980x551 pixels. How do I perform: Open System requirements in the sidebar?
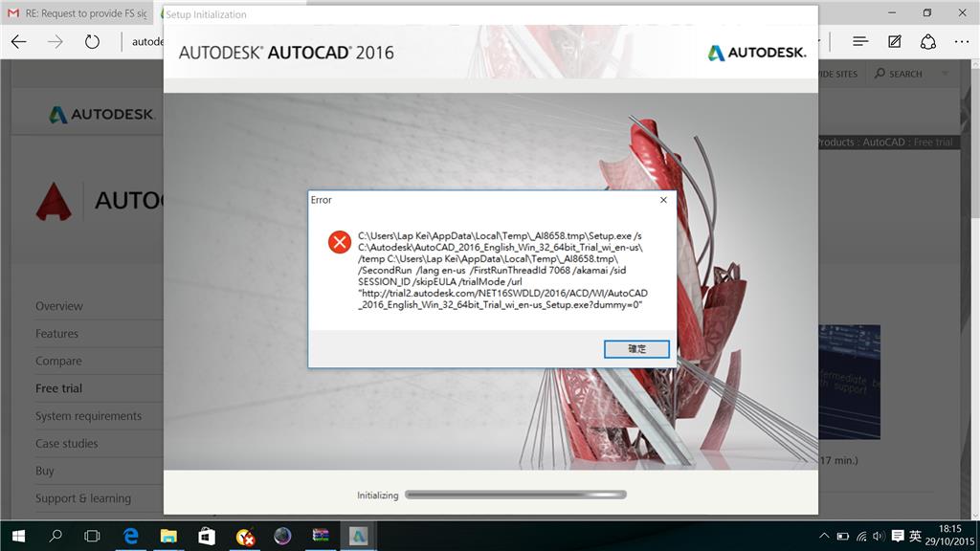88,416
